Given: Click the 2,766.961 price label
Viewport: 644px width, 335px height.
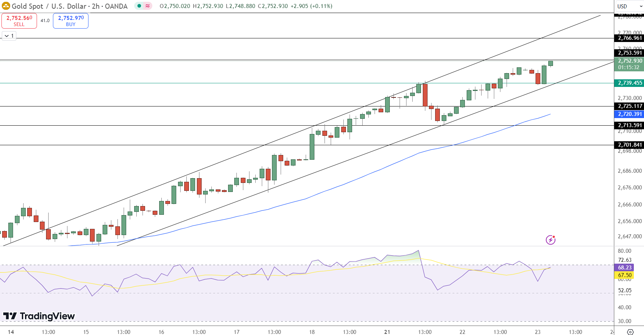Looking at the screenshot, I should click(629, 38).
